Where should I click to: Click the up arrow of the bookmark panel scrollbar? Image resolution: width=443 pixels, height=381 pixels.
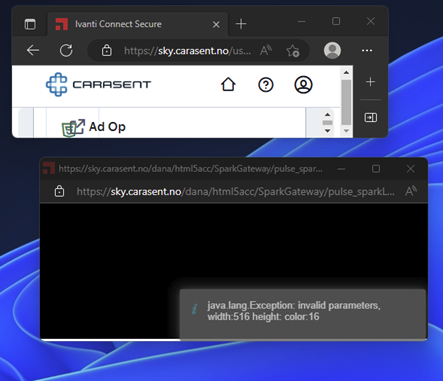click(327, 115)
